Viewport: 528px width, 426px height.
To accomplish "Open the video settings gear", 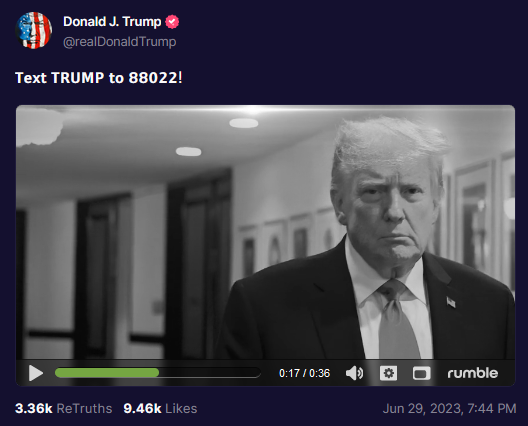I will [x=389, y=373].
